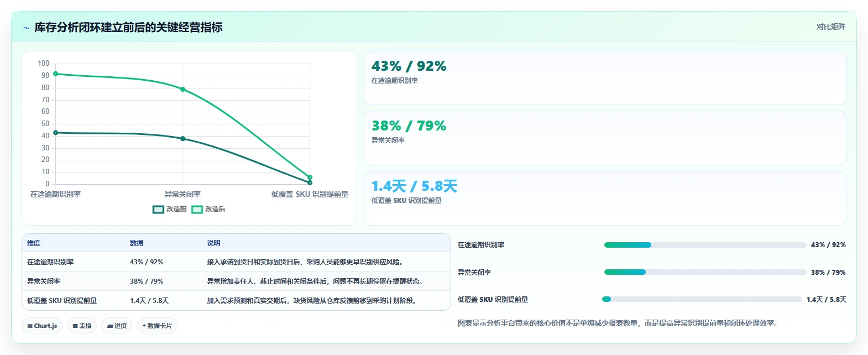This screenshot has height=355, width=868.
Task: Click progress value 1.4天 / 5.8天
Action: coord(827,300)
